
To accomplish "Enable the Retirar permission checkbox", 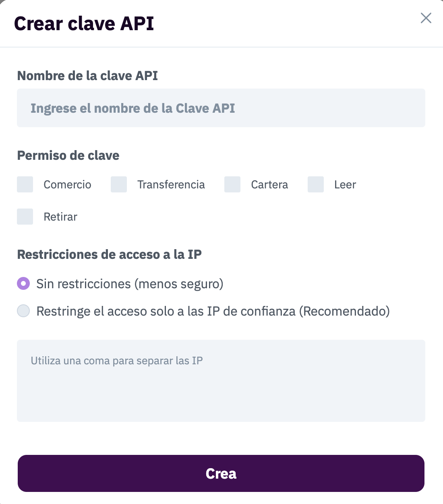I will [25, 217].
